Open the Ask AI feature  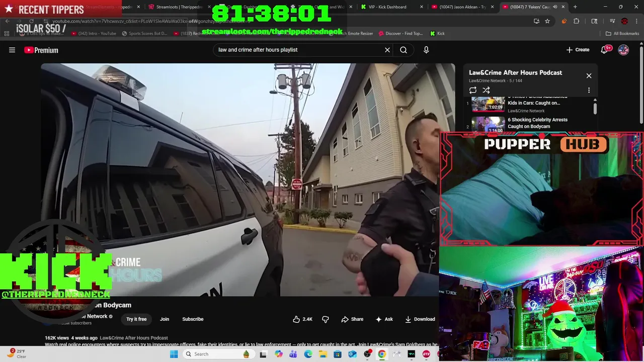tap(384, 319)
